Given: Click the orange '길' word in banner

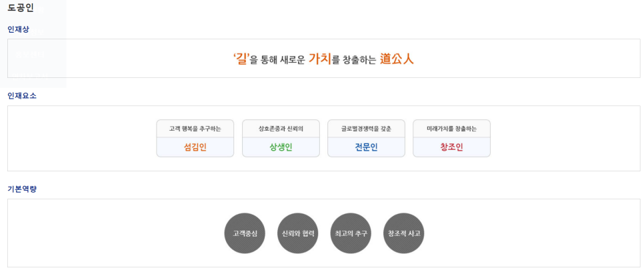Looking at the screenshot, I should click(241, 59).
